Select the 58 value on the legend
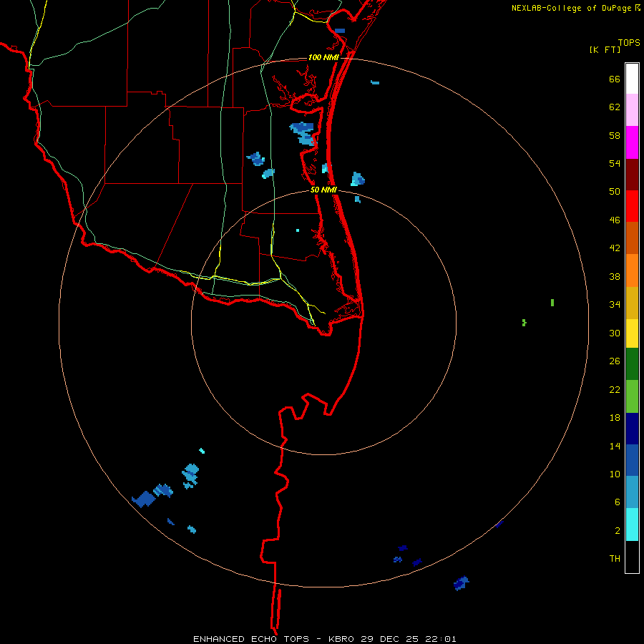This screenshot has width=644, height=644. coord(615,135)
